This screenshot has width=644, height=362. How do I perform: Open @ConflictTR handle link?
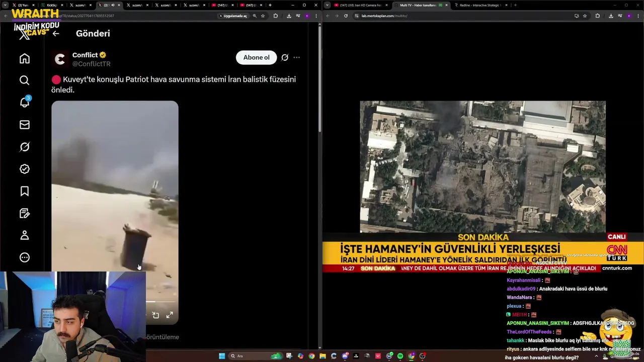coord(91,64)
